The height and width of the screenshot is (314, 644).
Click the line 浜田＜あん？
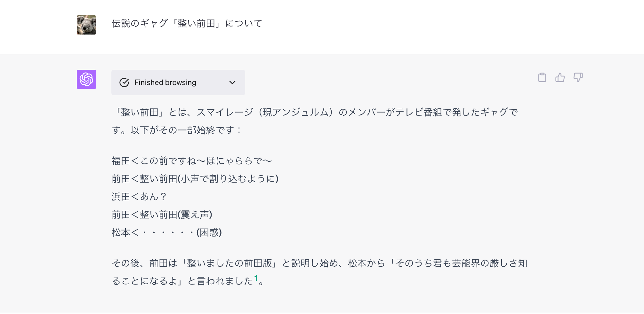coord(139,197)
